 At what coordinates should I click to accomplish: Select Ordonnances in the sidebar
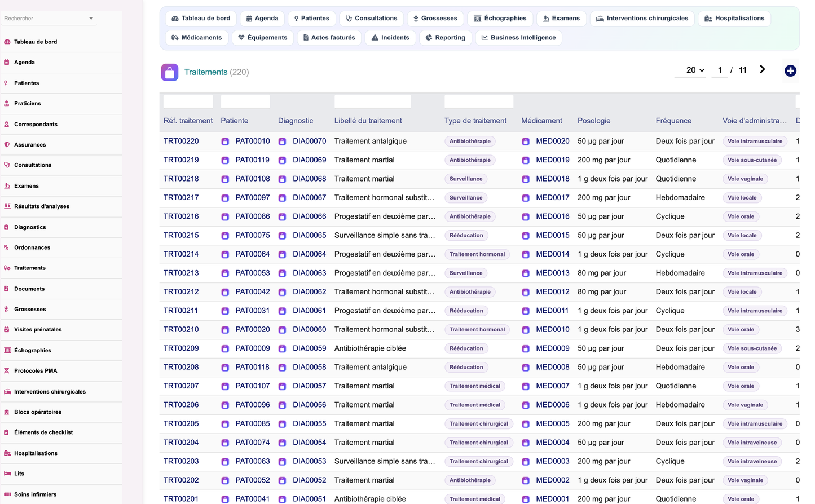[x=32, y=247]
